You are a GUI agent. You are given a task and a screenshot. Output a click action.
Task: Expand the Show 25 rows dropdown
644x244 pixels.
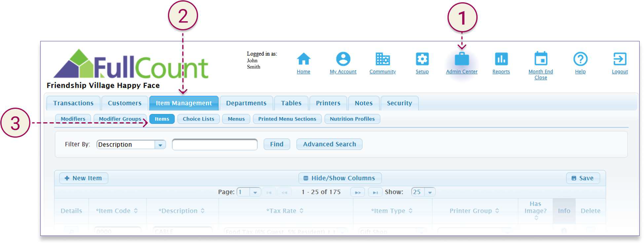point(430,192)
